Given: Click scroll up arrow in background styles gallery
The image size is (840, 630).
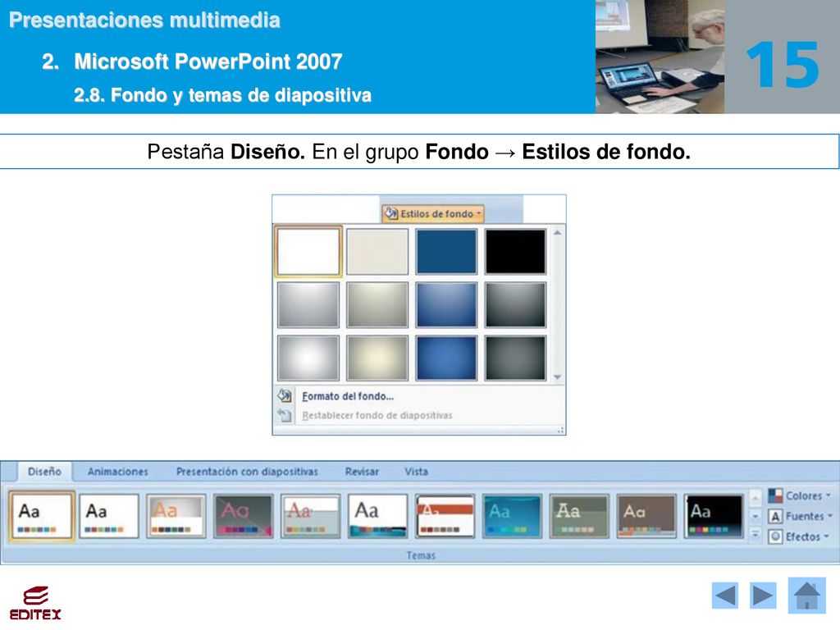Looking at the screenshot, I should pyautogui.click(x=557, y=233).
